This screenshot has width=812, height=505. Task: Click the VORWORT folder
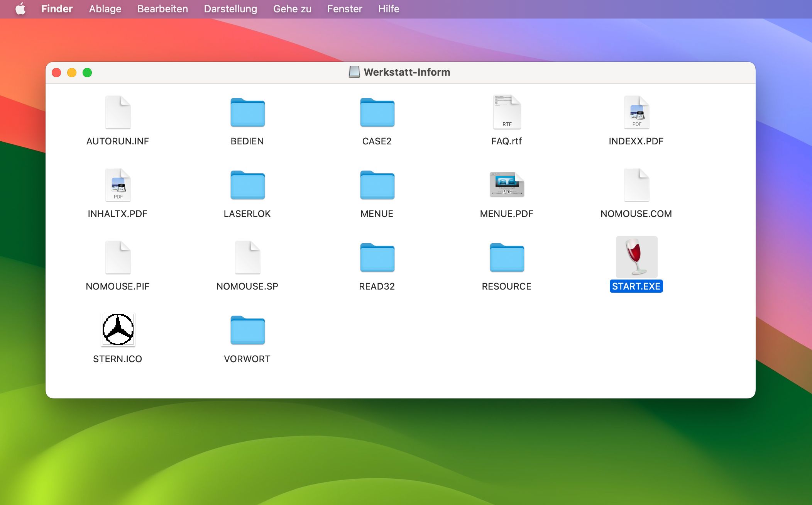pyautogui.click(x=247, y=330)
